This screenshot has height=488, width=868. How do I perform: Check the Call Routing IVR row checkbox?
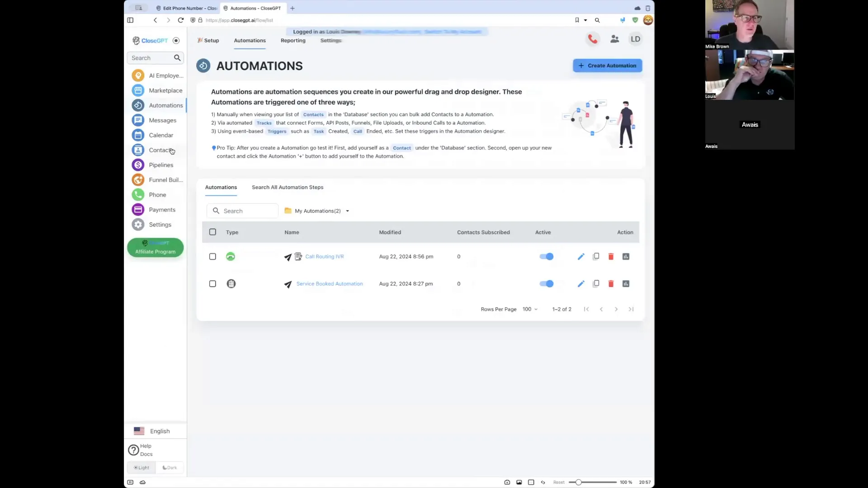tap(212, 257)
